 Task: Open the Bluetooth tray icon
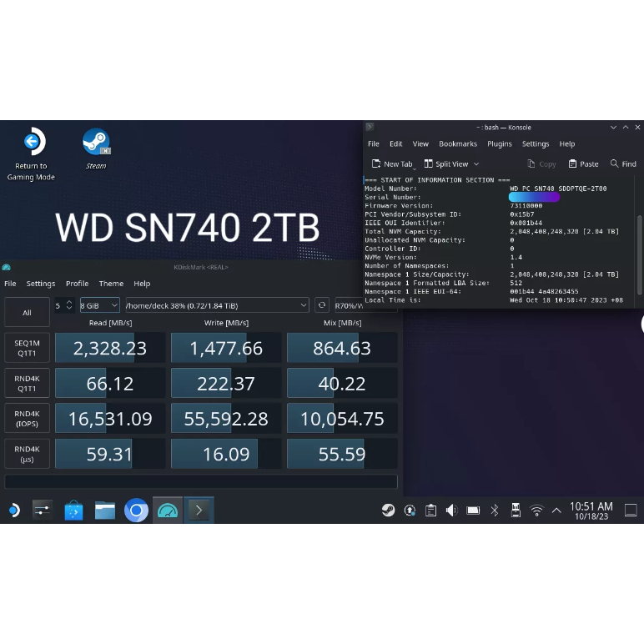click(495, 511)
